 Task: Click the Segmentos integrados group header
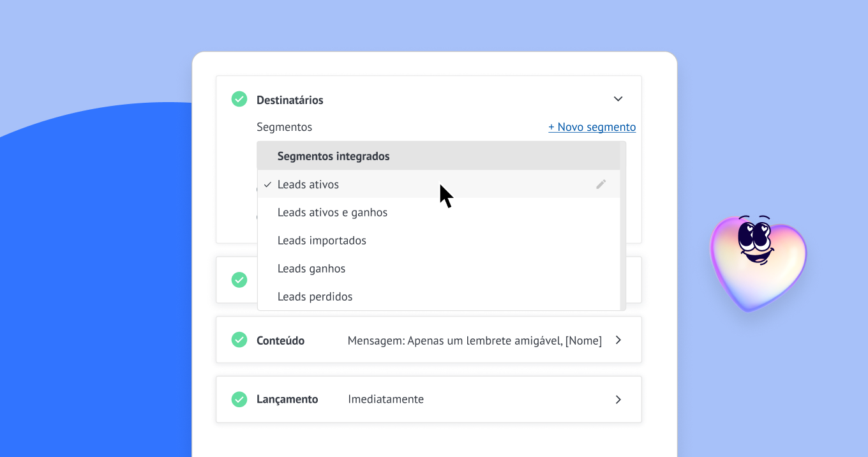[x=333, y=156]
